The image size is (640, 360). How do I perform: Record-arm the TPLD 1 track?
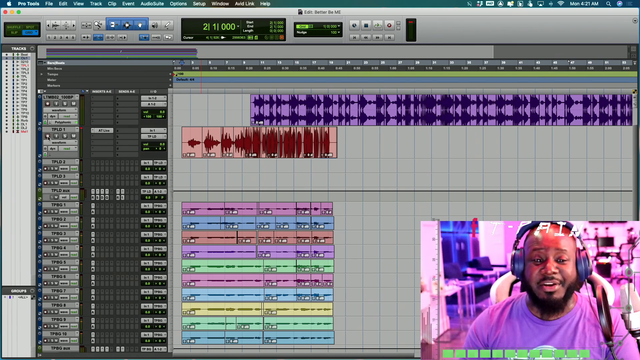48,136
